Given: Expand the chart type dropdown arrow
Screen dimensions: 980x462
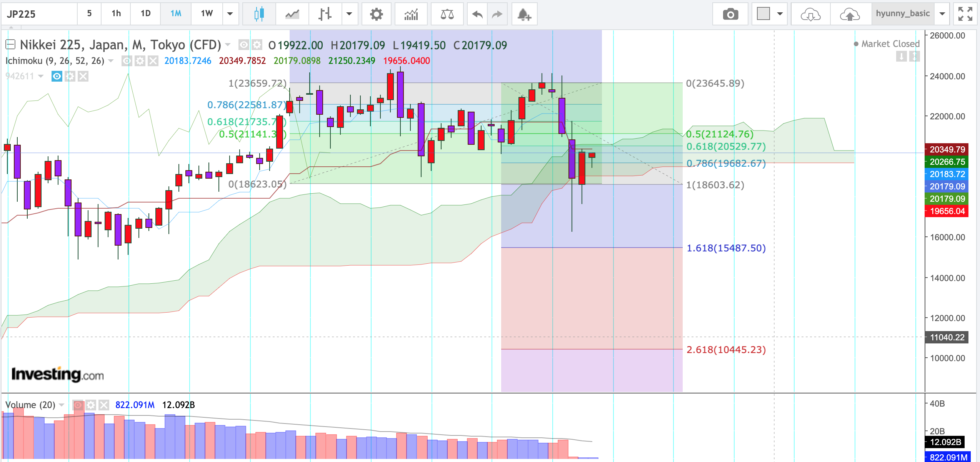Looking at the screenshot, I should click(x=349, y=14).
